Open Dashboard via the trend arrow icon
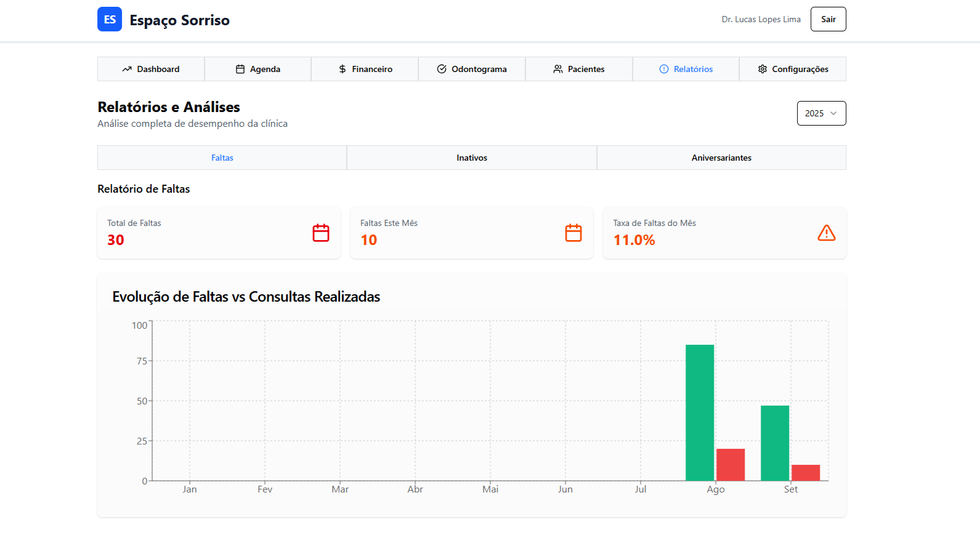The image size is (980, 551). coord(127,69)
